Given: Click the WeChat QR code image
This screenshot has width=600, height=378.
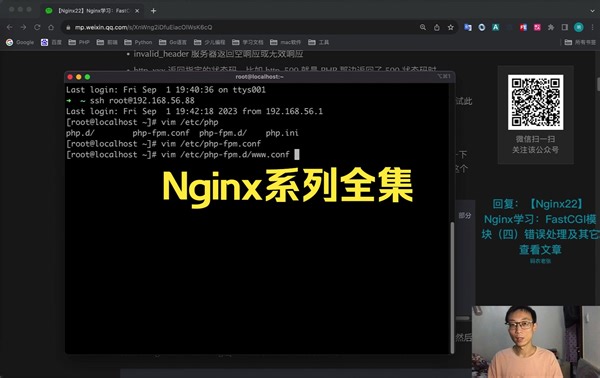Looking at the screenshot, I should pos(535,102).
